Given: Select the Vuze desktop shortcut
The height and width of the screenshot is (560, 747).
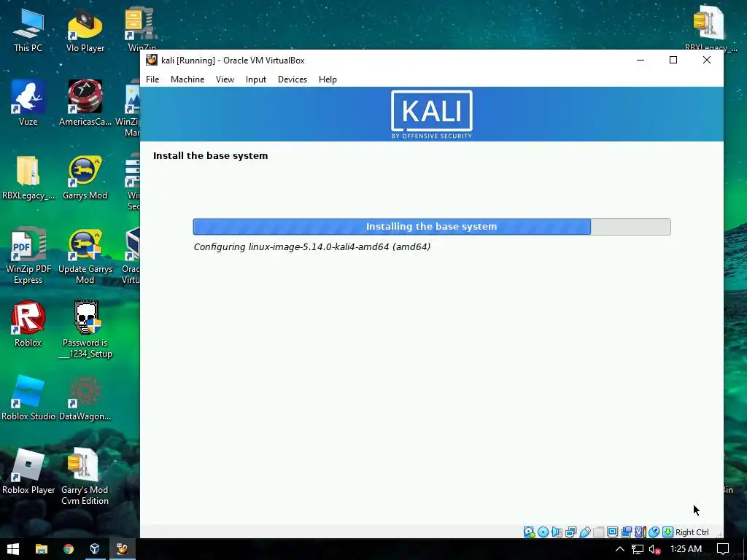Looking at the screenshot, I should [x=28, y=103].
